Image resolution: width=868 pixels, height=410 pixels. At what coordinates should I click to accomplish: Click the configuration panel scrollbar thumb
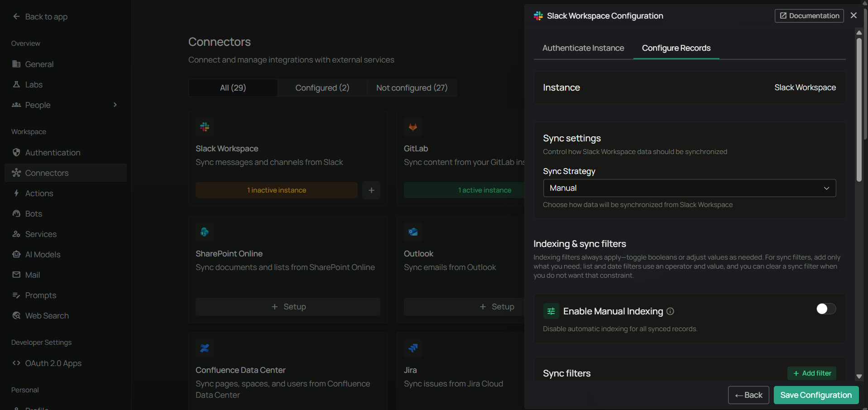click(x=859, y=110)
